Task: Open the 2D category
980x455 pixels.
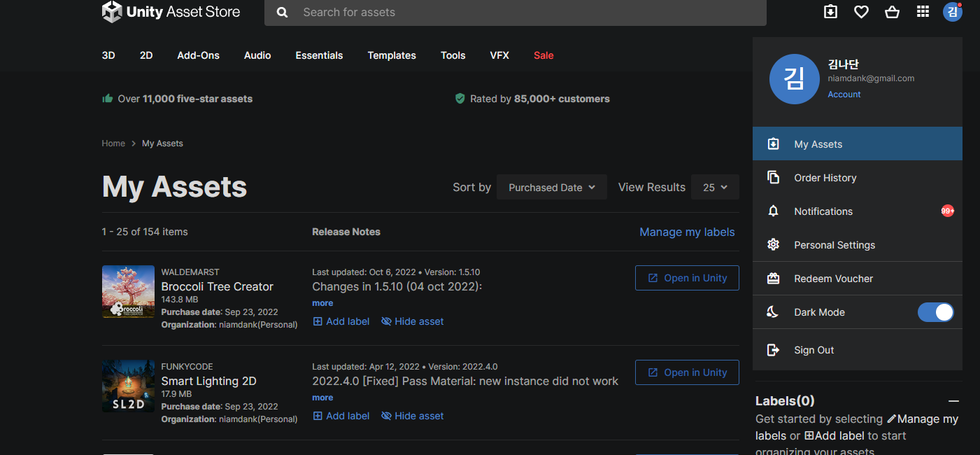Action: [x=146, y=55]
